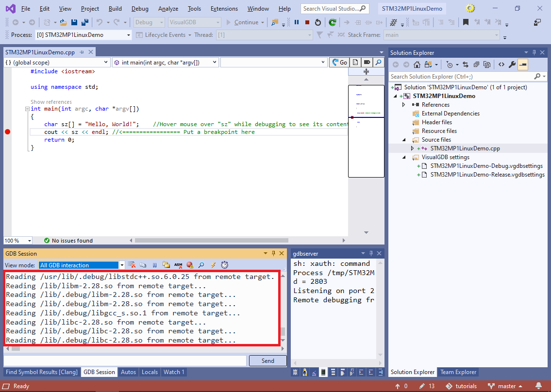This screenshot has height=392, width=551.
Task: Click the View Code icon in Solution Explorer
Action: point(501,65)
